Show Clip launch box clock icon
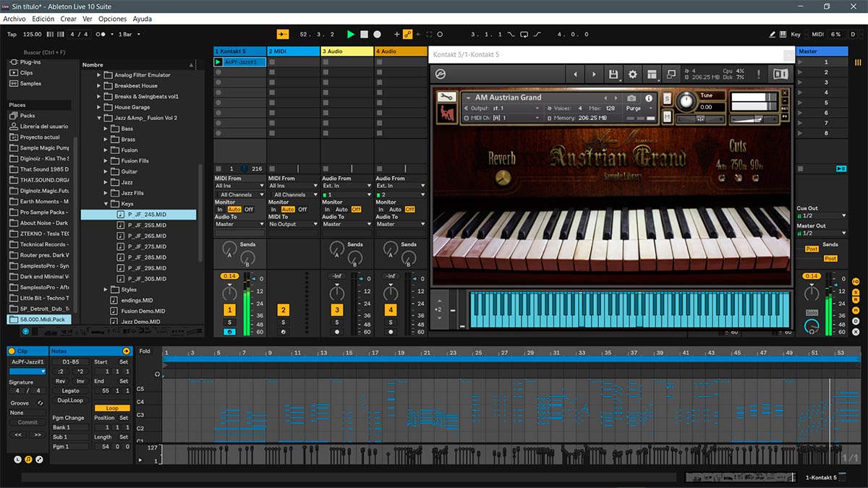The width and height of the screenshot is (868, 488). click(18, 459)
